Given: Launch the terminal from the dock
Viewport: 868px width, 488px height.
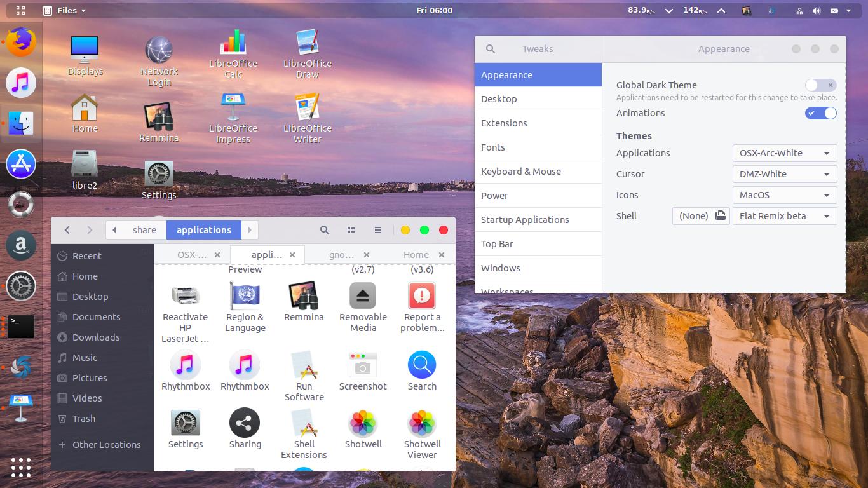Looking at the screenshot, I should tap(21, 326).
